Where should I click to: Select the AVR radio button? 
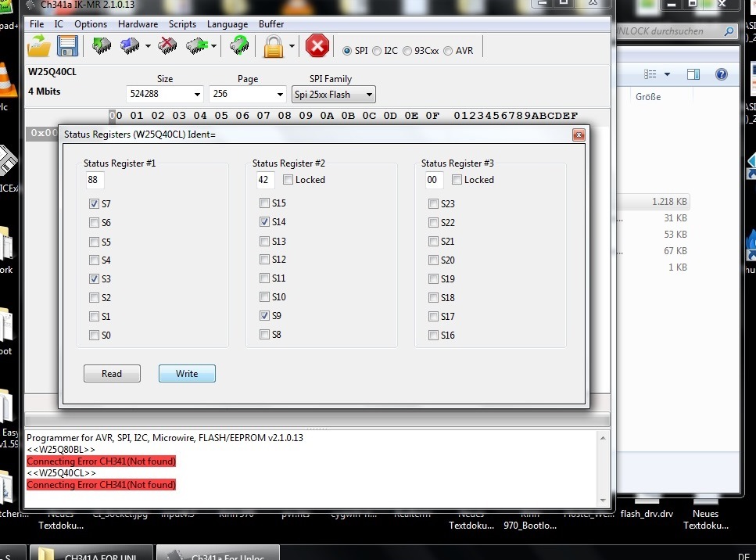(x=448, y=51)
